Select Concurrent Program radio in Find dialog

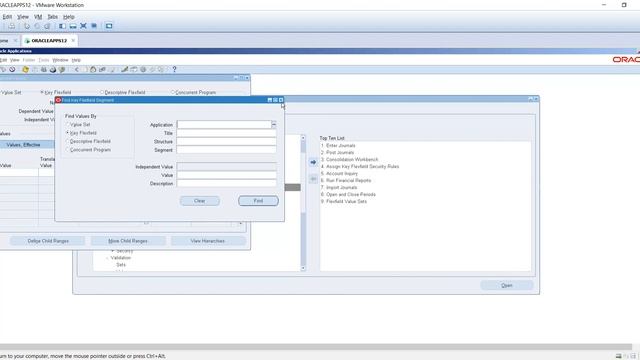pos(68,150)
